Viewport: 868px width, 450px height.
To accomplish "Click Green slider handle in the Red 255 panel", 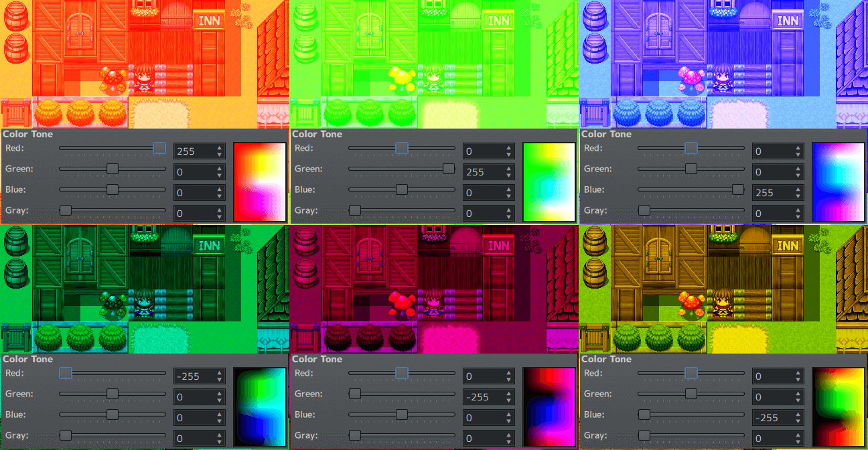I will [x=113, y=169].
